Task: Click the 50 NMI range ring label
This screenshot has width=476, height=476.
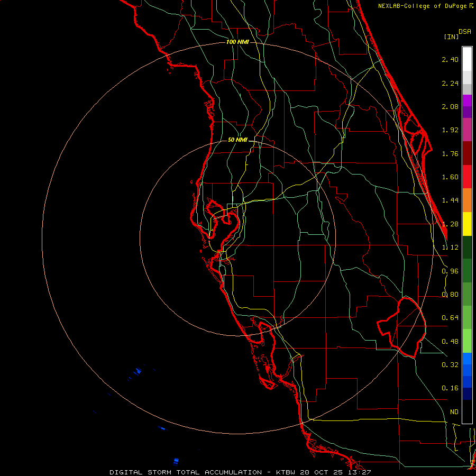Action: [237, 140]
